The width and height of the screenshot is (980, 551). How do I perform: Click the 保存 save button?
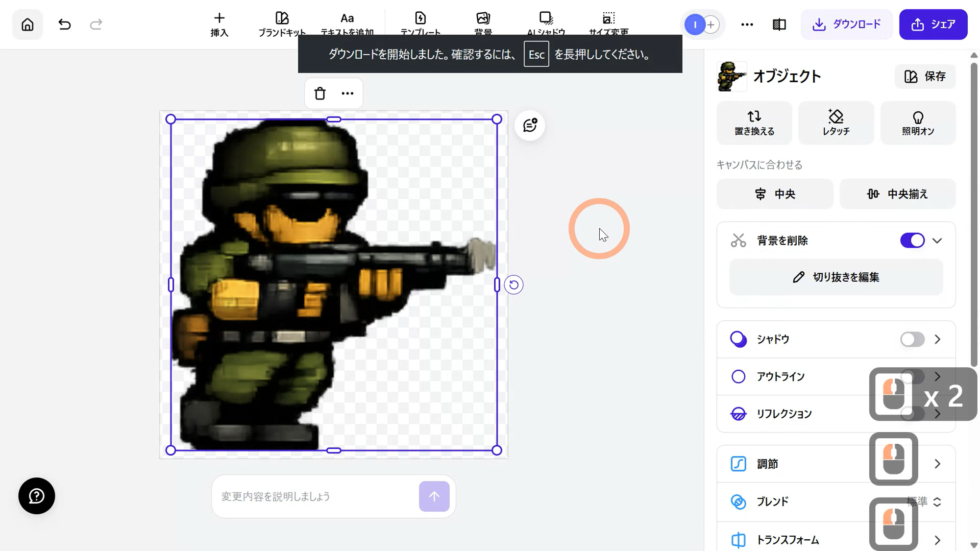point(925,76)
